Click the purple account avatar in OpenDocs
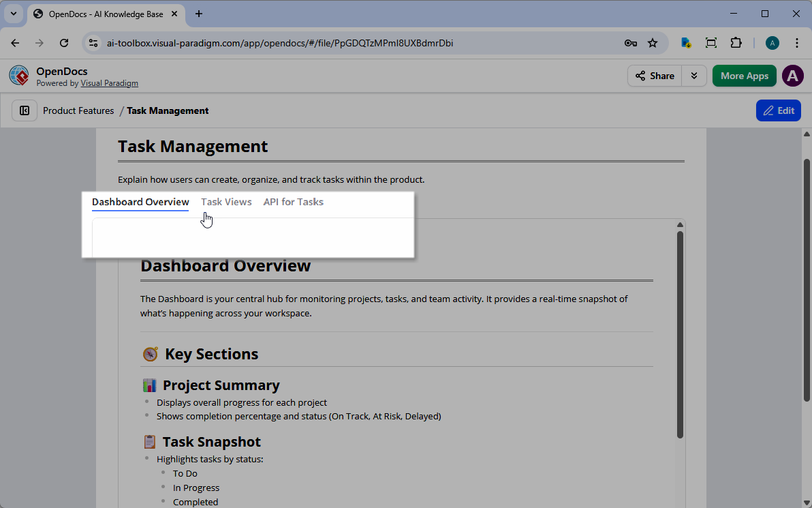The width and height of the screenshot is (812, 508). (792, 76)
